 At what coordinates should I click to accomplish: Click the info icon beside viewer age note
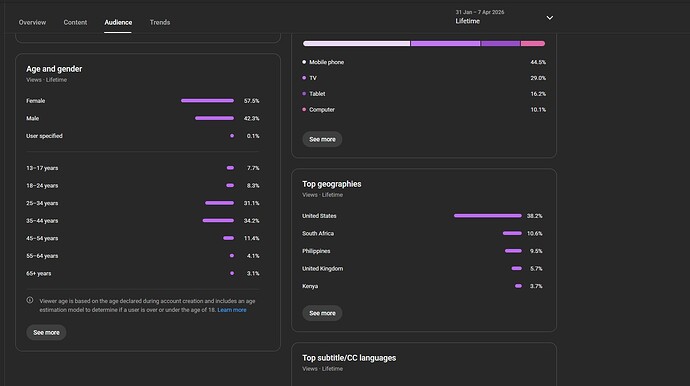point(30,300)
